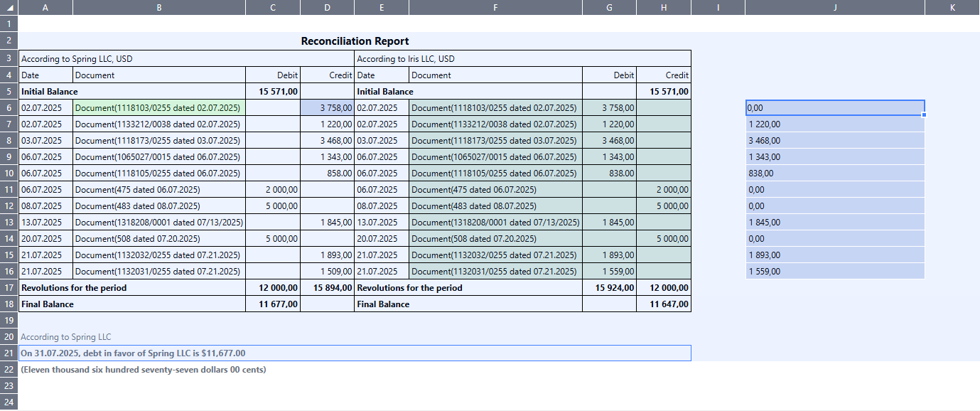This screenshot has width=980, height=411.
Task: Select Iris Document(475 dated 06.07.2025) cell
Action: pyautogui.click(x=495, y=189)
